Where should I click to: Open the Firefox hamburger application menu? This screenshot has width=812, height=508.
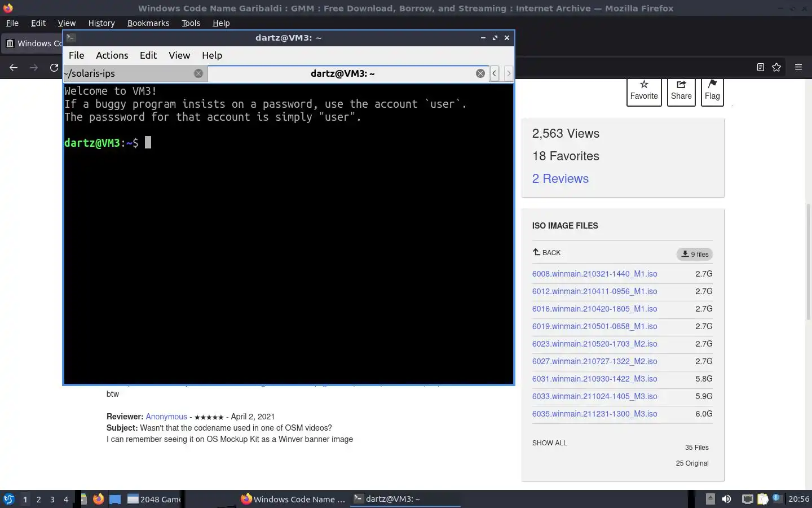tap(798, 67)
